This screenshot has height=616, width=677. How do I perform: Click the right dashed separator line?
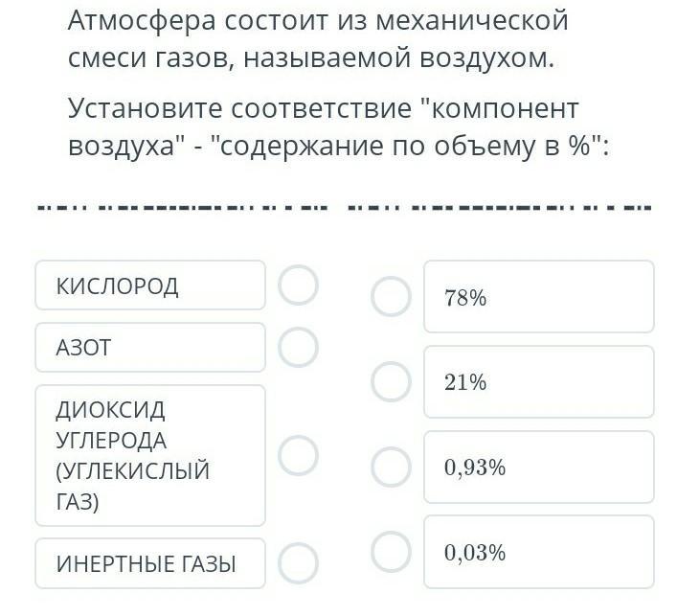[x=500, y=208]
